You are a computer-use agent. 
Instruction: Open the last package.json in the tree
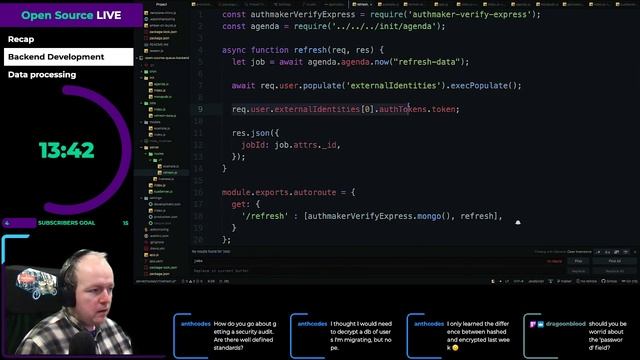coord(160,273)
